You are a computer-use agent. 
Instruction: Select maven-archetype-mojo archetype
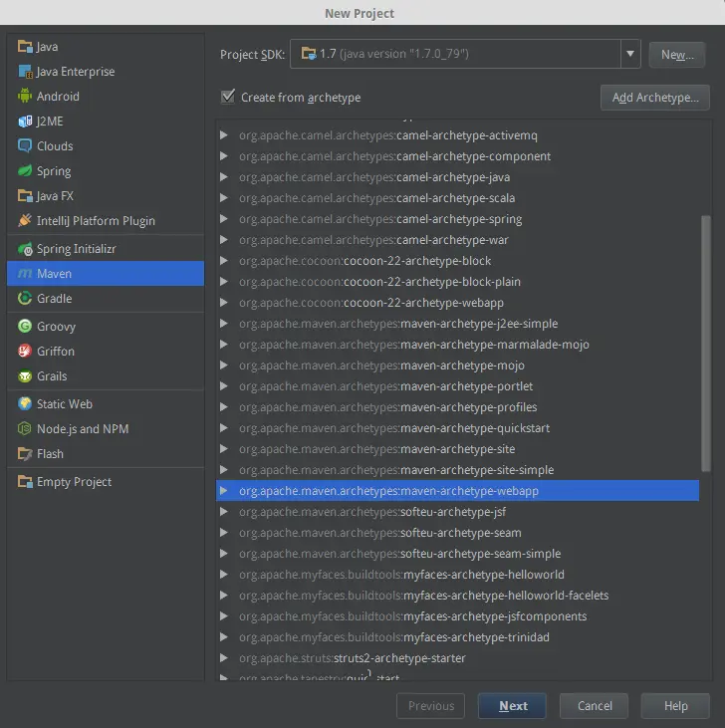pyautogui.click(x=458, y=364)
